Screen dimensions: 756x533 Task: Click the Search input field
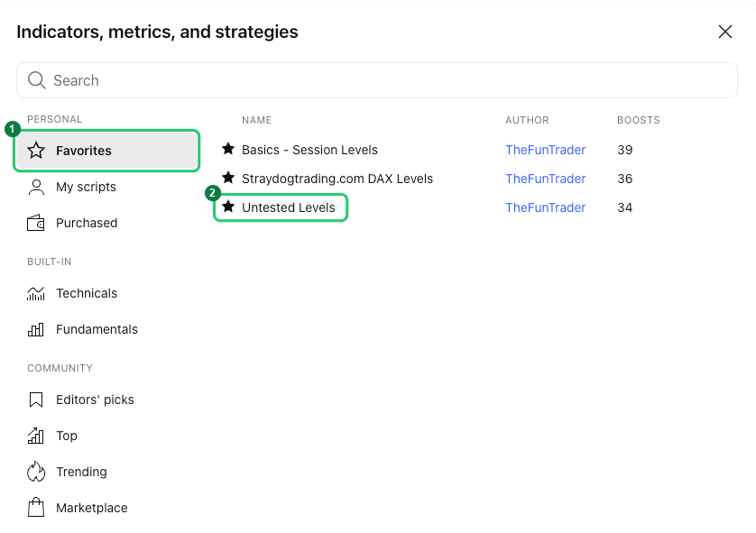click(376, 80)
